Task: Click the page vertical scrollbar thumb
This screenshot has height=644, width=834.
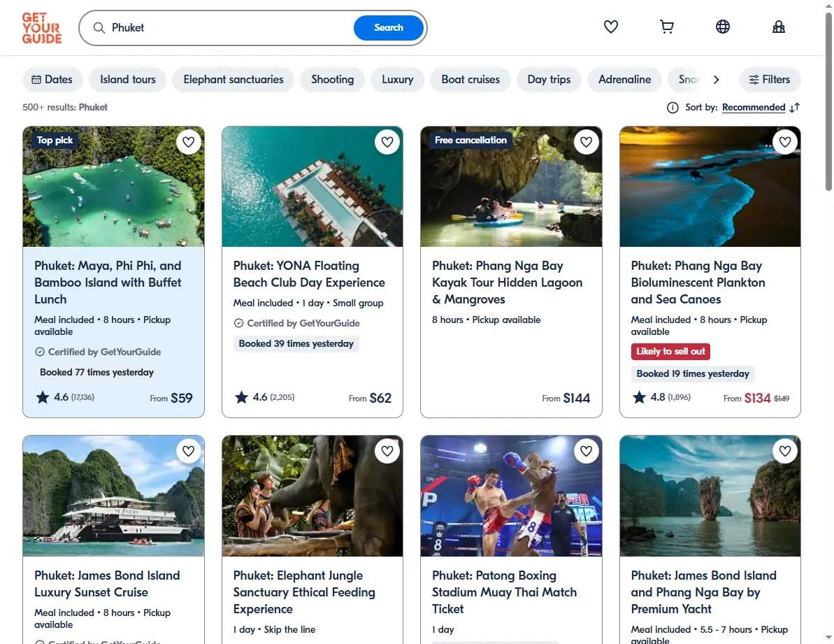Action: 828,101
